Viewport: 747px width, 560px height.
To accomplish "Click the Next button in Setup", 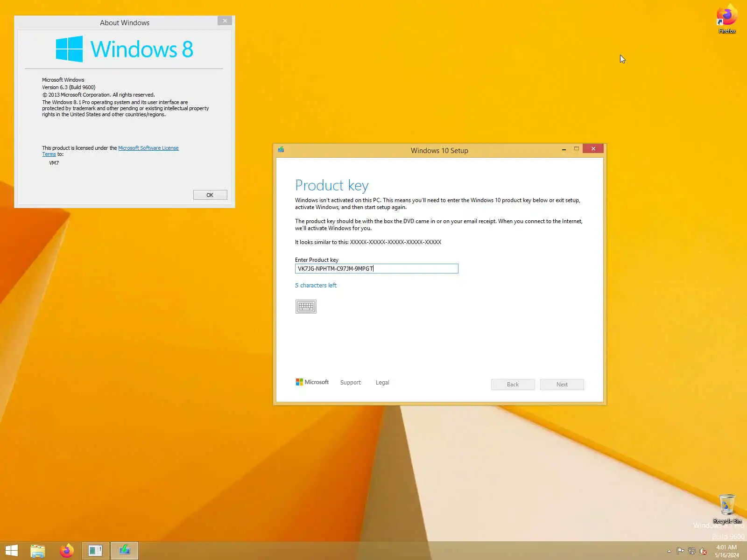I will point(562,385).
